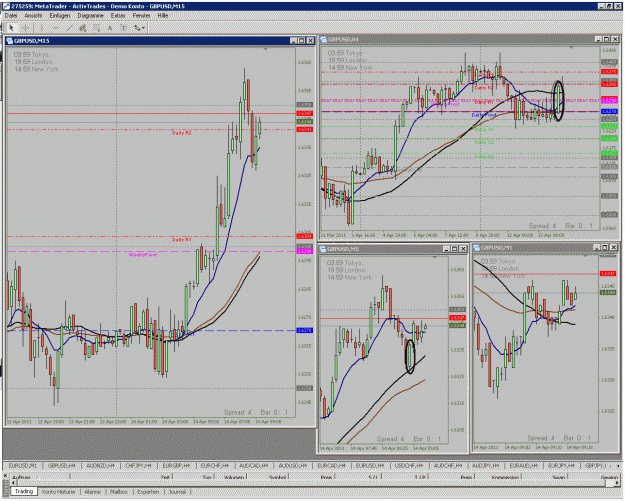Maximize the GBPUSD,M5 chart window
625x501 pixels.
(455, 249)
